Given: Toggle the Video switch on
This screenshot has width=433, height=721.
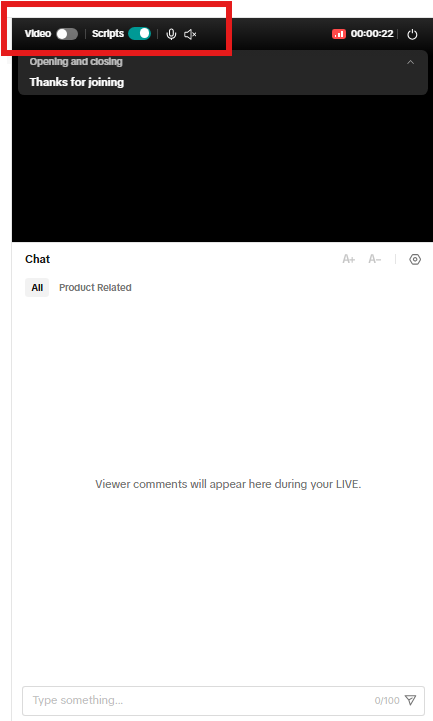Looking at the screenshot, I should pos(67,34).
